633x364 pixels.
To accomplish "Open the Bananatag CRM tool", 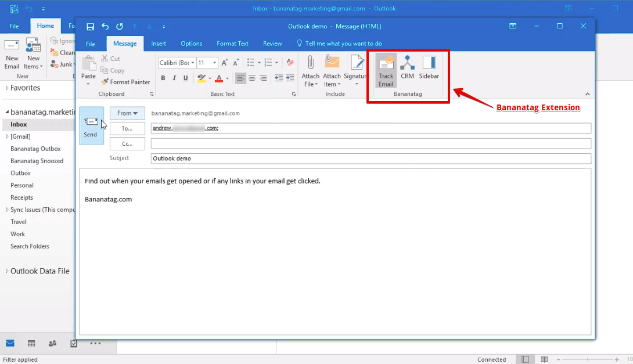I will coord(407,67).
